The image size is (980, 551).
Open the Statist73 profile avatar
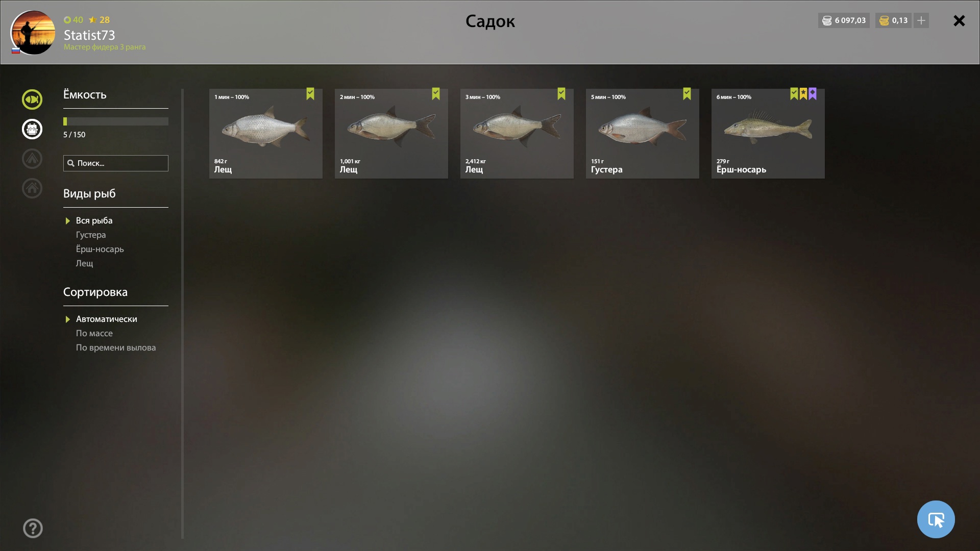coord(33,32)
